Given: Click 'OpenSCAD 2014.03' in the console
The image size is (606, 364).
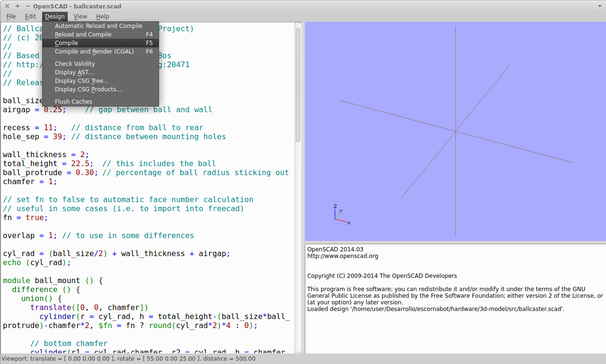Looking at the screenshot, I should 335,249.
